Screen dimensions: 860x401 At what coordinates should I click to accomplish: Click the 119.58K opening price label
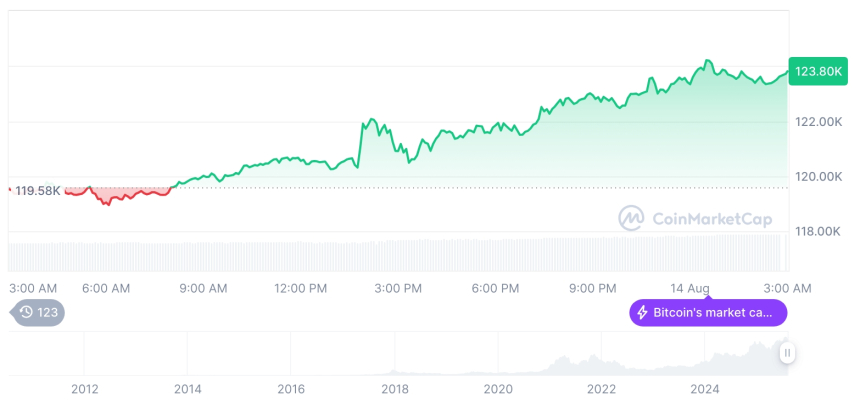pos(38,190)
